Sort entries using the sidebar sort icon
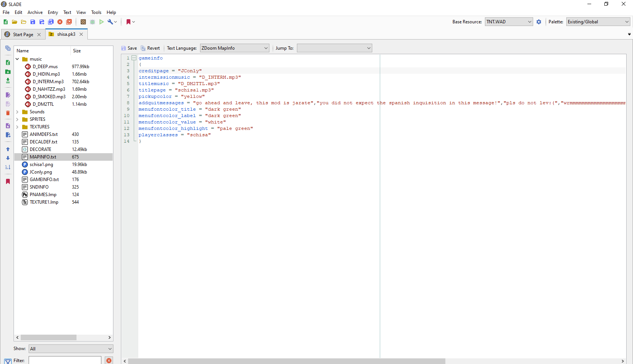This screenshot has height=364, width=633. (8, 167)
